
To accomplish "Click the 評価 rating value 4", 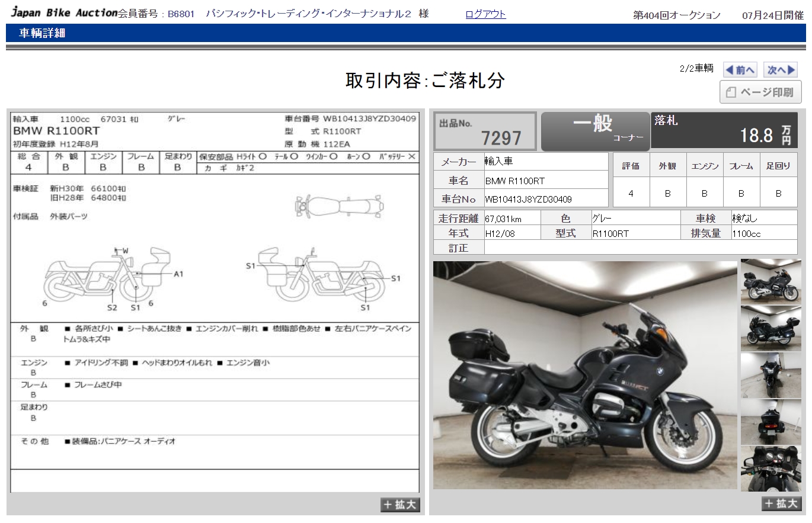I will 631,194.
